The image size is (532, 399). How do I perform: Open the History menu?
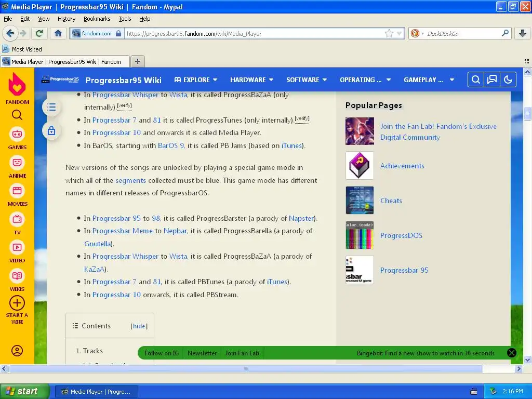pos(66,19)
